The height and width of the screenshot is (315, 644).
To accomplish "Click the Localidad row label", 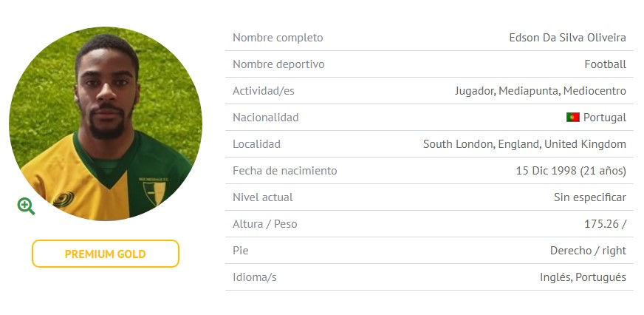I will point(257,144).
